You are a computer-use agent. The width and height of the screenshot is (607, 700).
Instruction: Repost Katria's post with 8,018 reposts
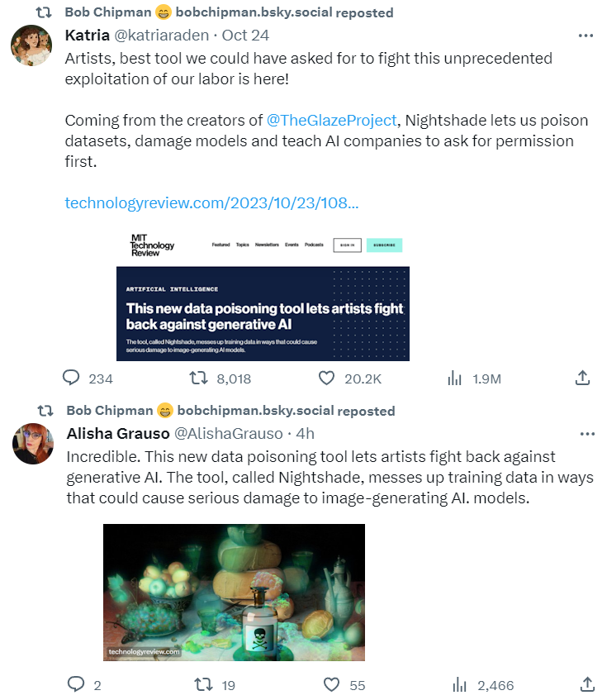198,379
